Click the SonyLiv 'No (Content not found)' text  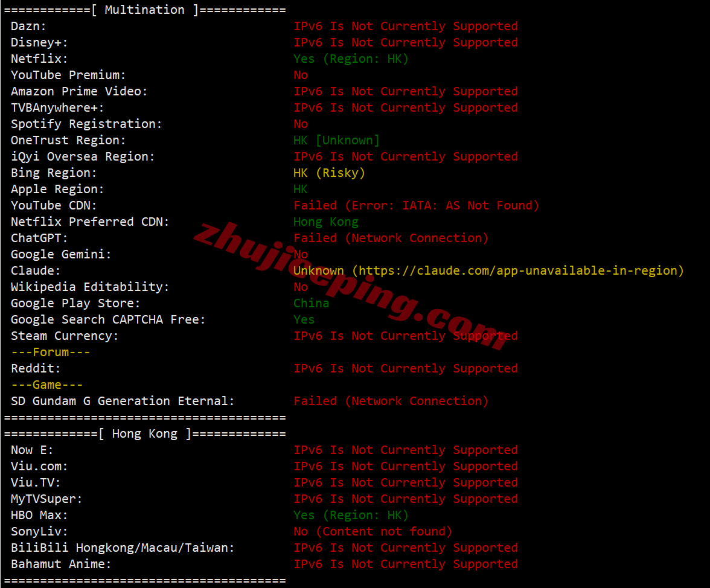373,531
